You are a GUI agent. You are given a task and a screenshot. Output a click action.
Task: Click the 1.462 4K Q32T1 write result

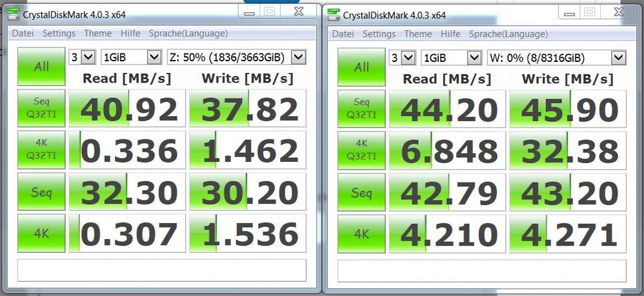(248, 150)
